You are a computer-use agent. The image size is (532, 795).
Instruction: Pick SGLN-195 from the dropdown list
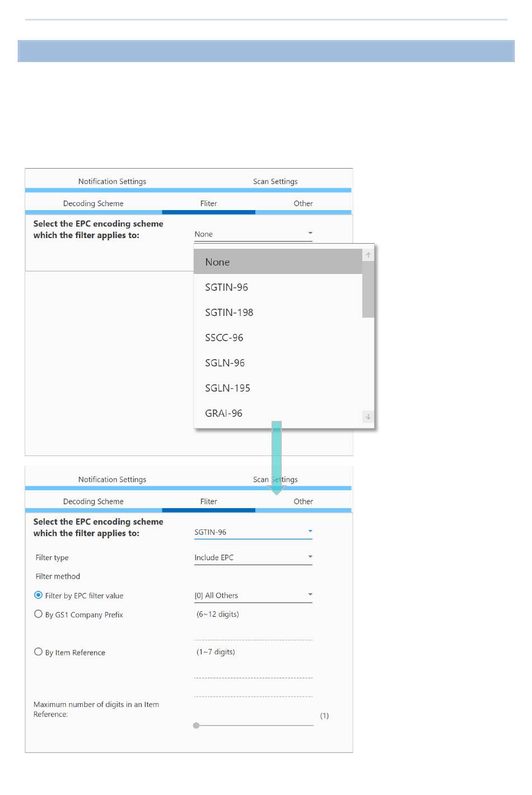tap(227, 388)
